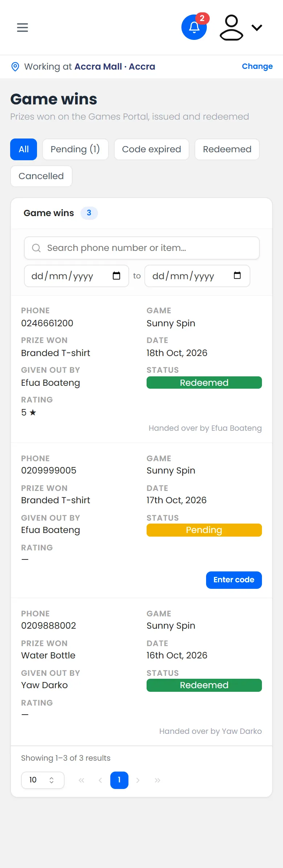Select phone number 0209888002

coord(49,626)
